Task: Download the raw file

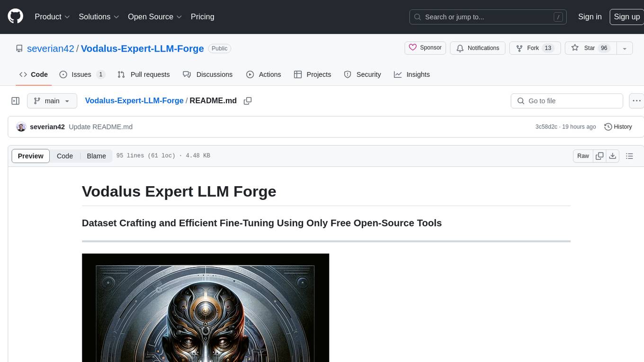Action: pyautogui.click(x=612, y=156)
